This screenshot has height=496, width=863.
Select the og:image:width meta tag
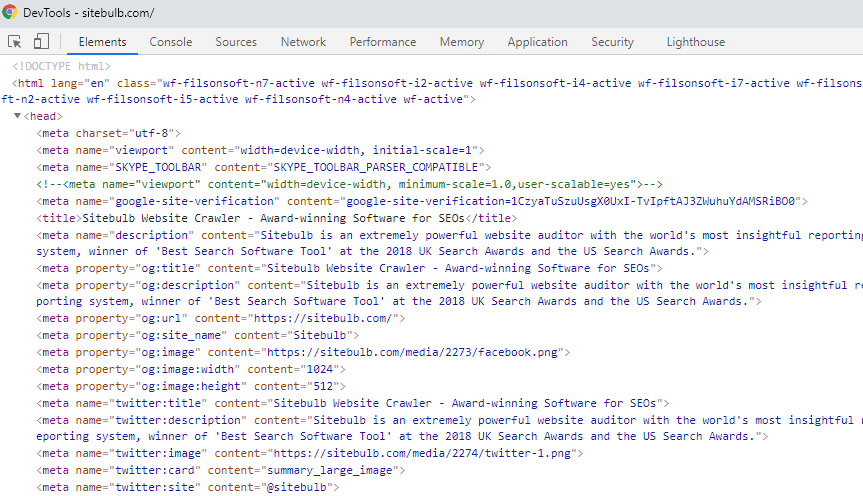[191, 369]
